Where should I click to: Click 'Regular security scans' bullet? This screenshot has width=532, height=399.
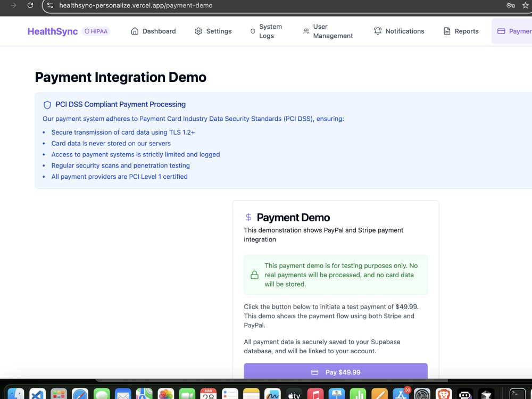click(120, 165)
